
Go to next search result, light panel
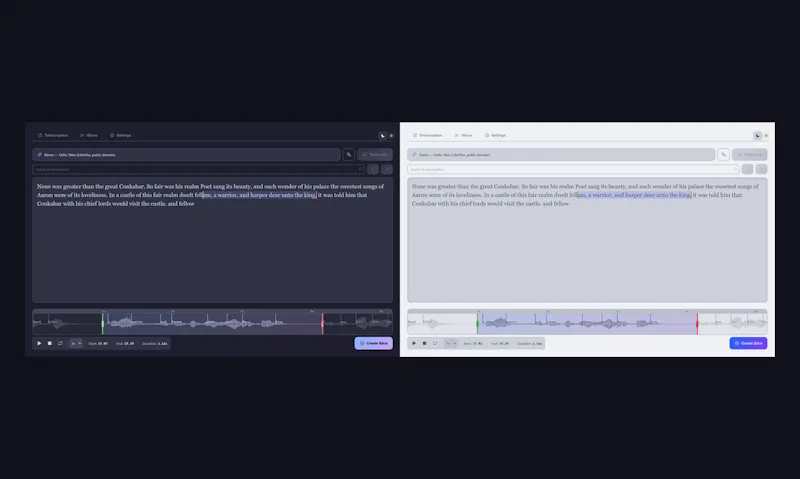[762, 169]
